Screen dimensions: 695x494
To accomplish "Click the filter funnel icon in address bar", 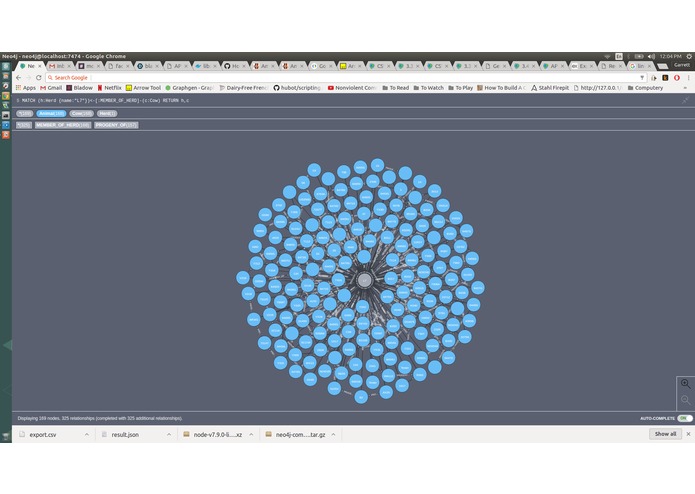I will point(642,78).
